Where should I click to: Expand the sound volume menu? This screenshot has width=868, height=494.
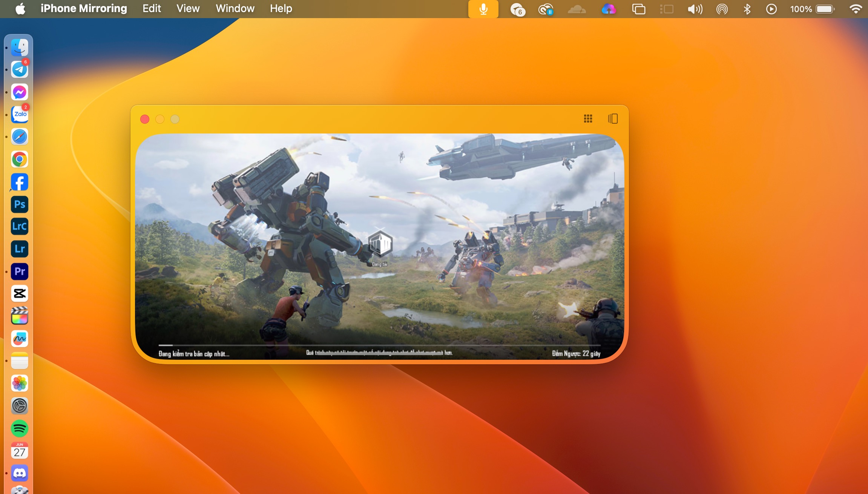coord(695,9)
